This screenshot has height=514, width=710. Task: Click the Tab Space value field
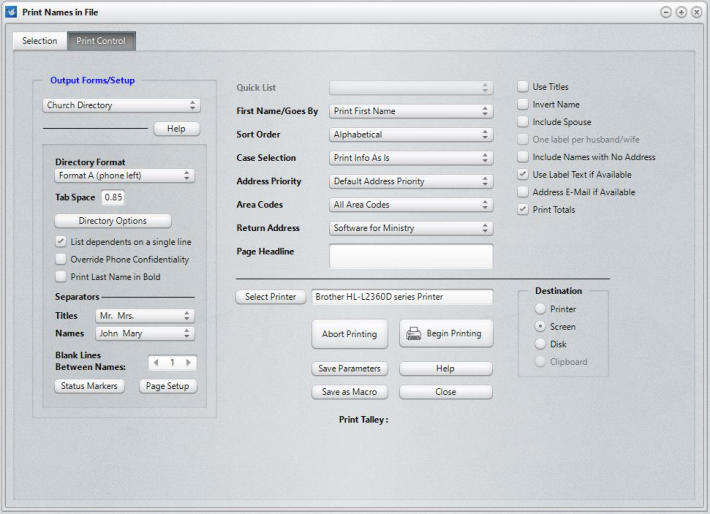point(113,197)
